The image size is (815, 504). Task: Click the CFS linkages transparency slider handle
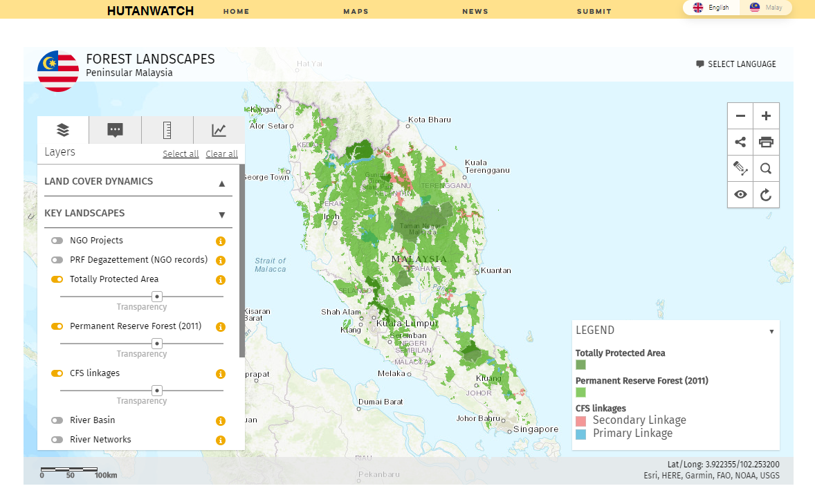157,391
